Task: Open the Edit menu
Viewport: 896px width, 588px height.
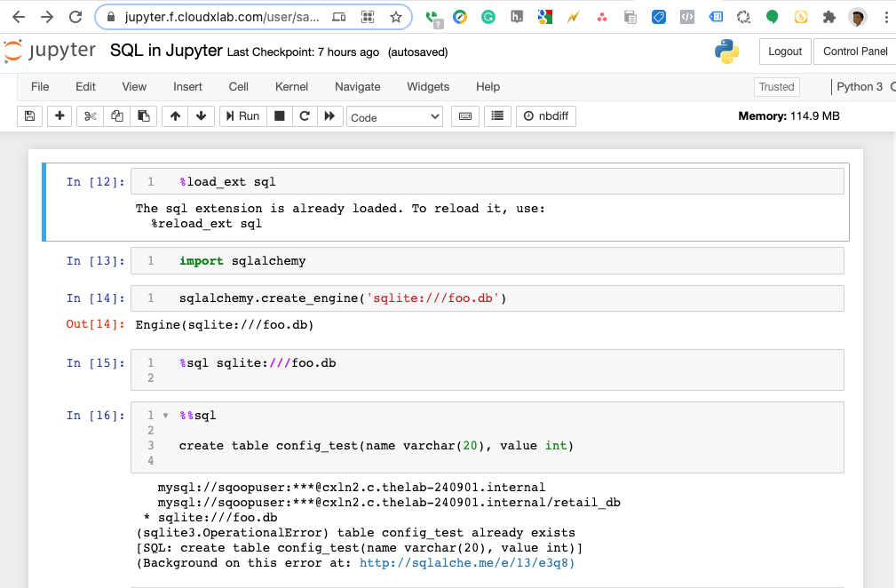Action: [x=86, y=87]
